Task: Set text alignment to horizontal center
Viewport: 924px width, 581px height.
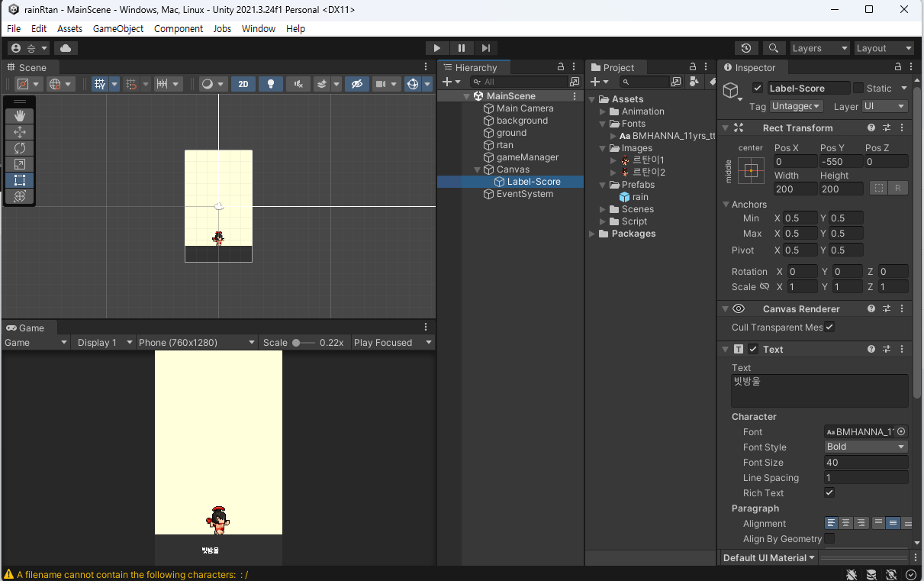Action: [x=846, y=524]
